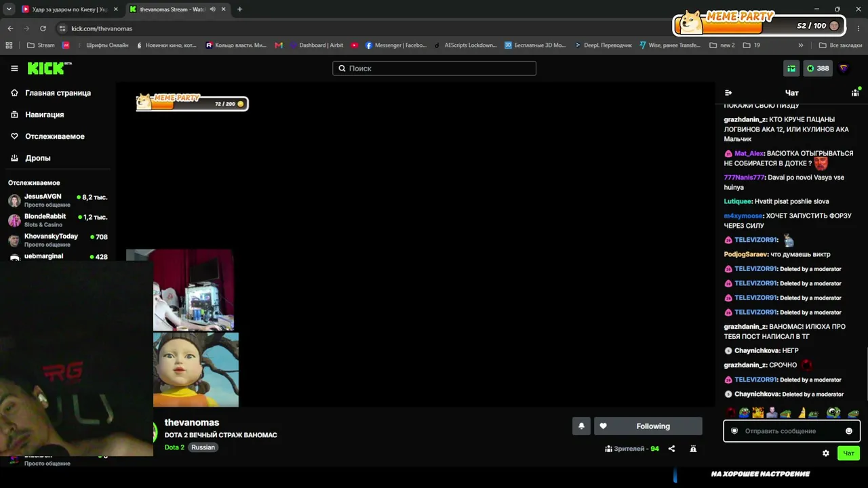Open BlondeRabbit followed channel
Image resolution: width=868 pixels, height=488 pixels.
tap(58, 220)
